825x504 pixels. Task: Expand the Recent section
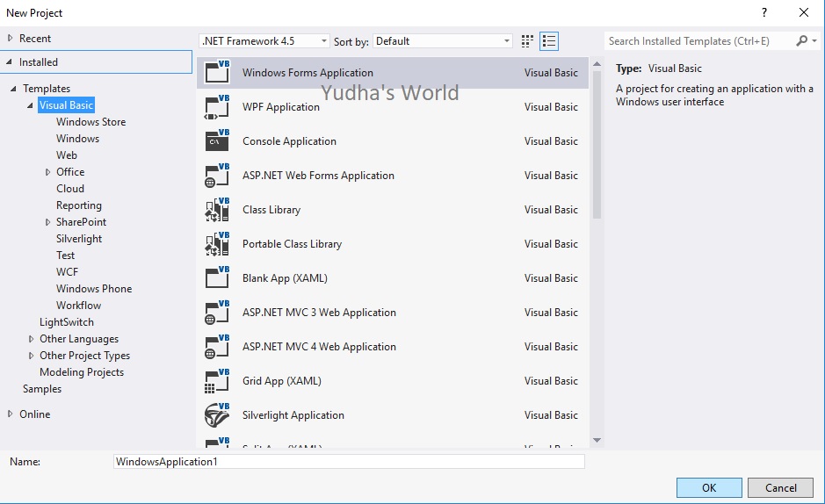click(10, 38)
